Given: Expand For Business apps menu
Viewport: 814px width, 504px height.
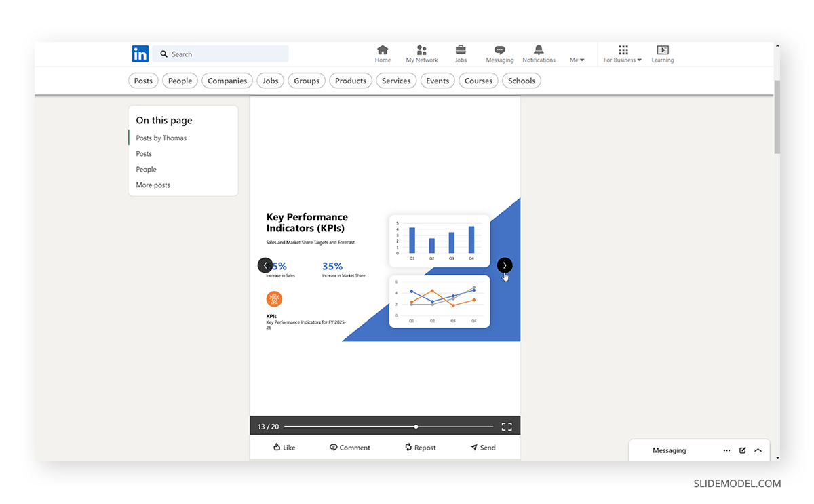Looking at the screenshot, I should 623,54.
